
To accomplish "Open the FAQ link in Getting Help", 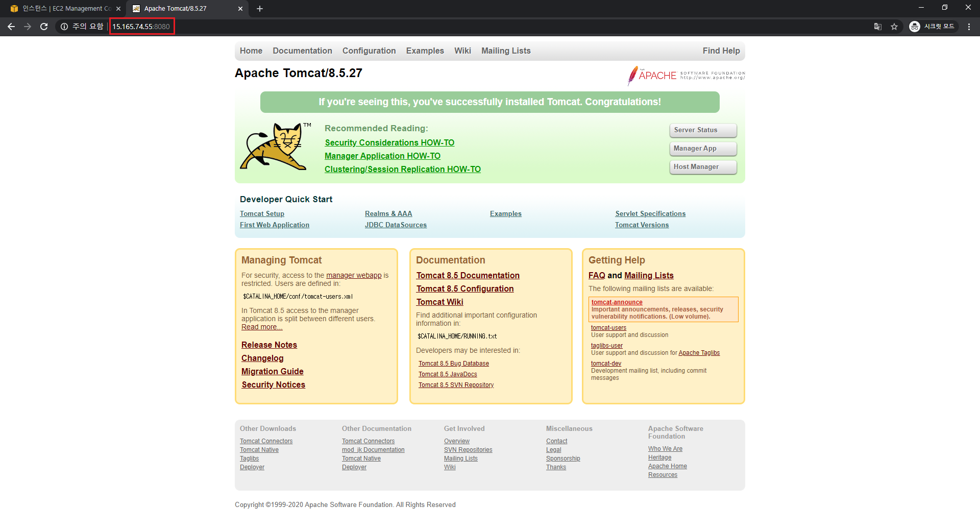I will pos(597,276).
